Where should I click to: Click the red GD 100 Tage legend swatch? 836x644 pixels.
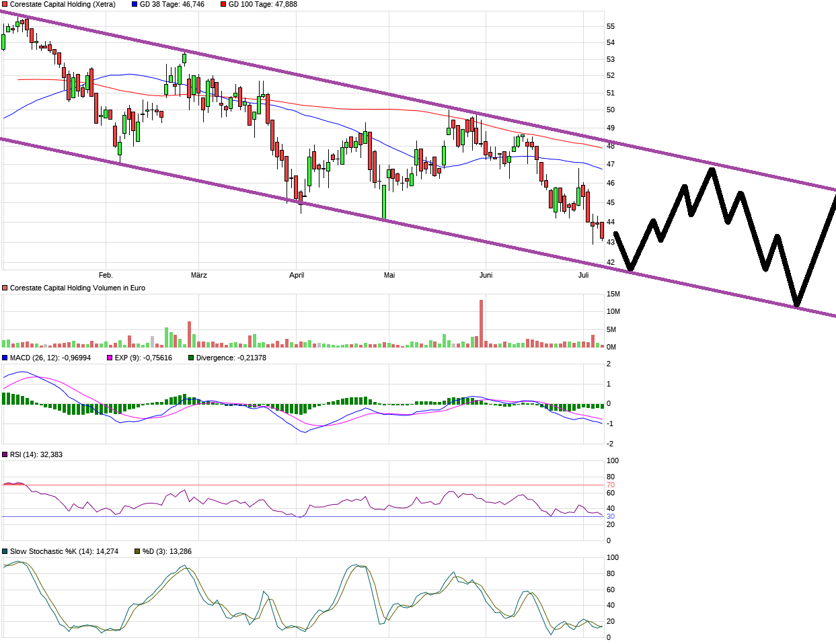click(x=223, y=4)
